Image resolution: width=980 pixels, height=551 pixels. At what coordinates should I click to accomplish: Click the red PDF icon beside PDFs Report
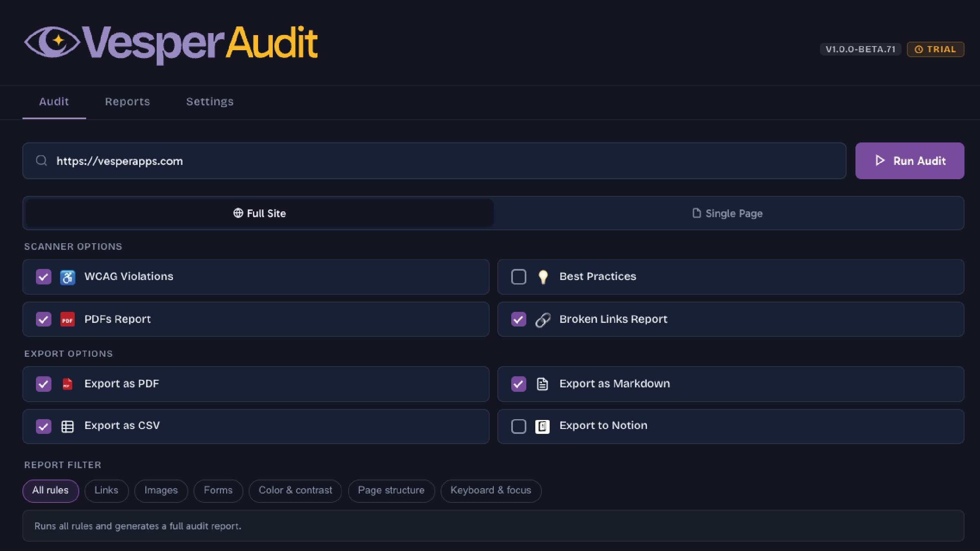pyautogui.click(x=67, y=320)
